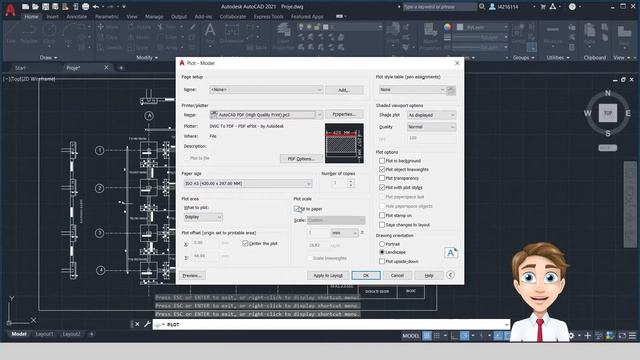
Task: Enable Plot in background checkbox
Action: [382, 161]
